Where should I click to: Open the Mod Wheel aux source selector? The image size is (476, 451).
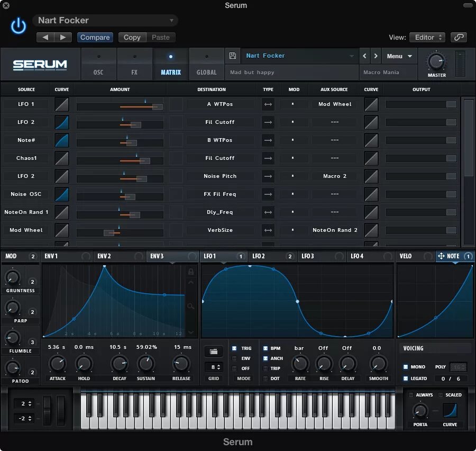[335, 104]
